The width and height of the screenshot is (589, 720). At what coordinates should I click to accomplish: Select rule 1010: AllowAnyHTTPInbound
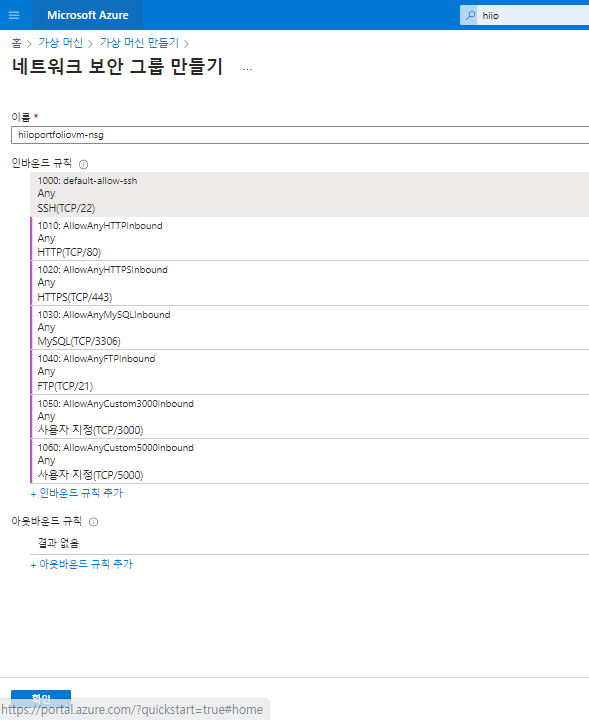pyautogui.click(x=309, y=239)
